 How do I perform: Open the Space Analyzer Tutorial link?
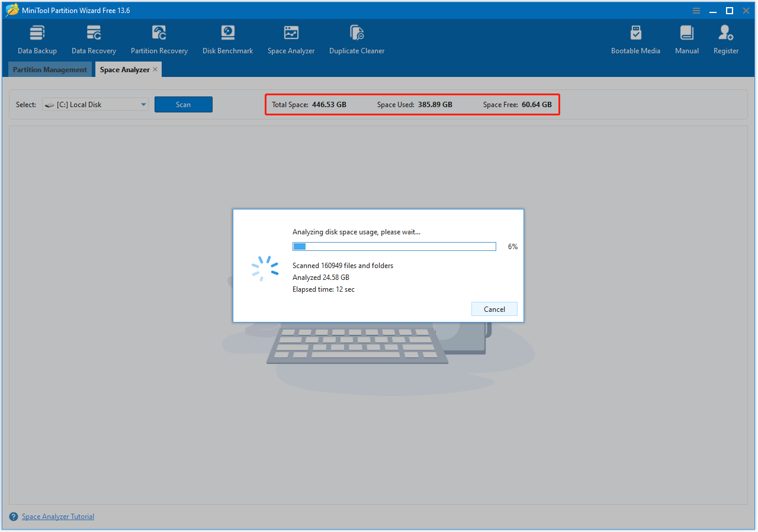(x=57, y=516)
